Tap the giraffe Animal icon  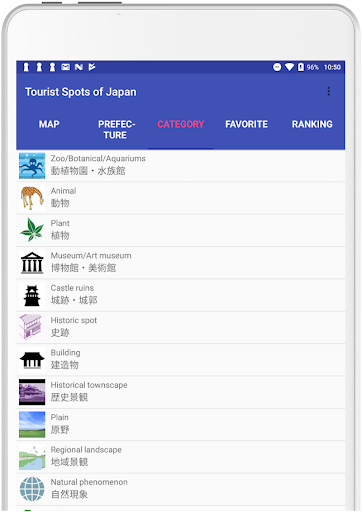click(32, 198)
